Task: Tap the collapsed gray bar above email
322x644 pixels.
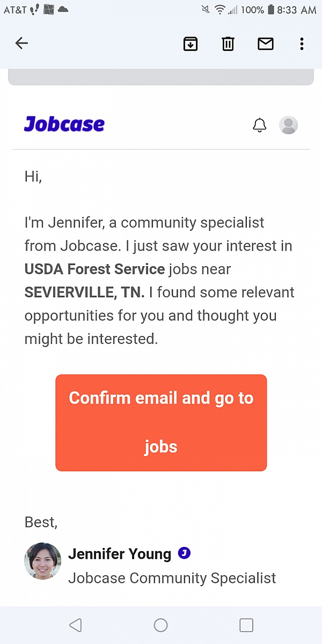Action: [161, 77]
